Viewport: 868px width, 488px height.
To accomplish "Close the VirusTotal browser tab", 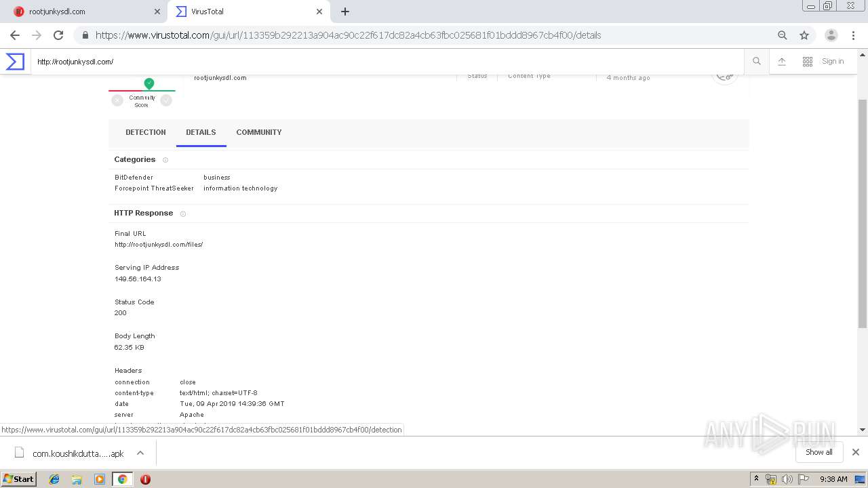I will [319, 12].
